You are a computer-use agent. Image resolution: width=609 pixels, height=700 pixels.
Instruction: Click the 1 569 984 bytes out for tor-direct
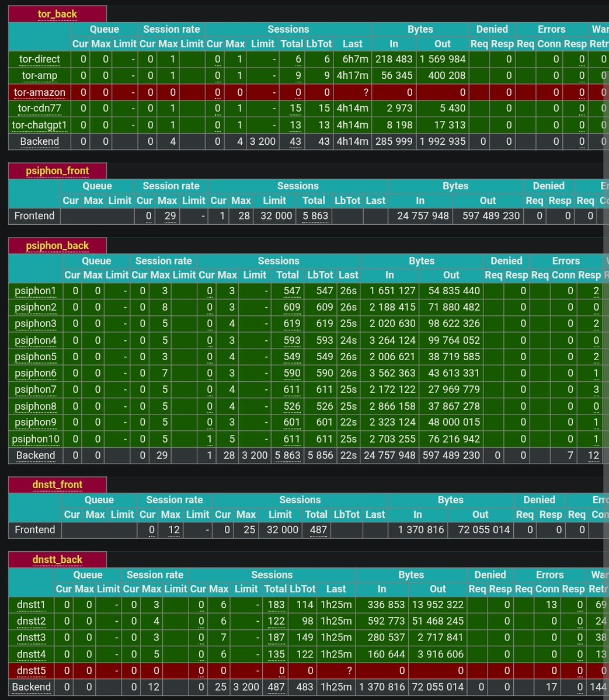[x=443, y=59]
